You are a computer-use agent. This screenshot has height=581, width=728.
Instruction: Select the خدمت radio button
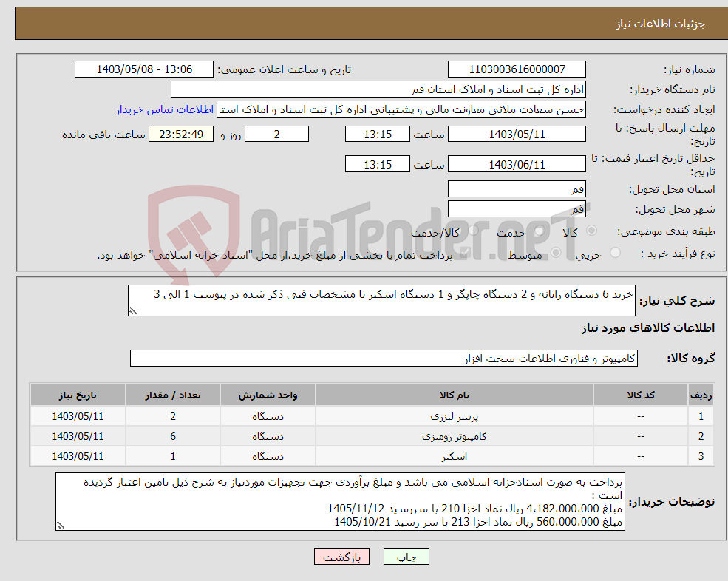click(539, 231)
